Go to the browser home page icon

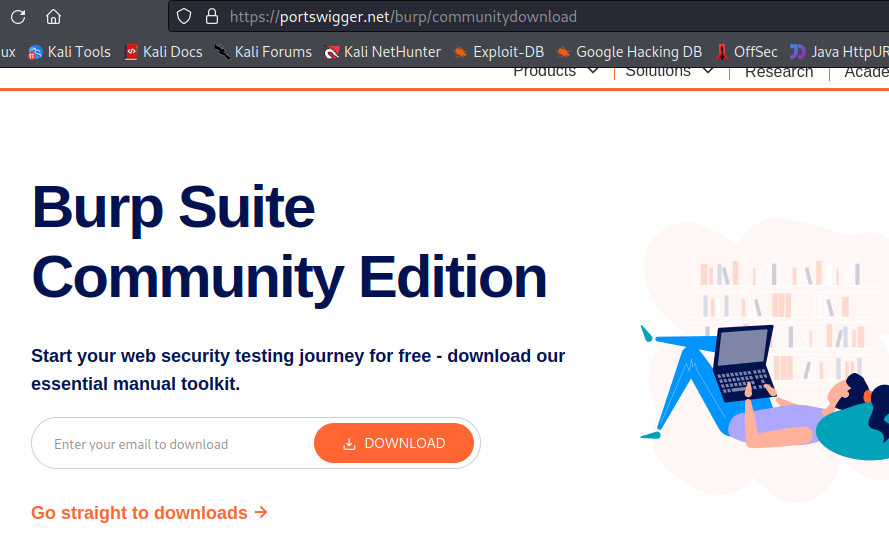(x=53, y=17)
